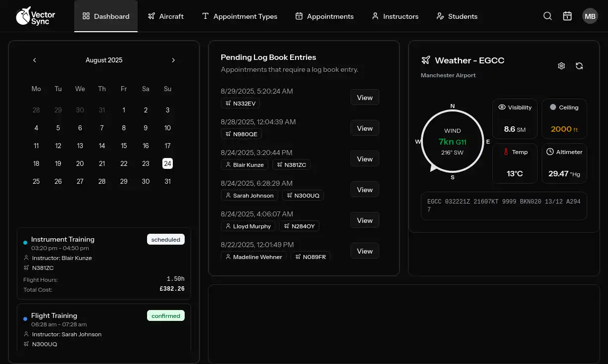The height and width of the screenshot is (364, 608).
Task: Click the calendar icon in top bar
Action: tap(567, 16)
